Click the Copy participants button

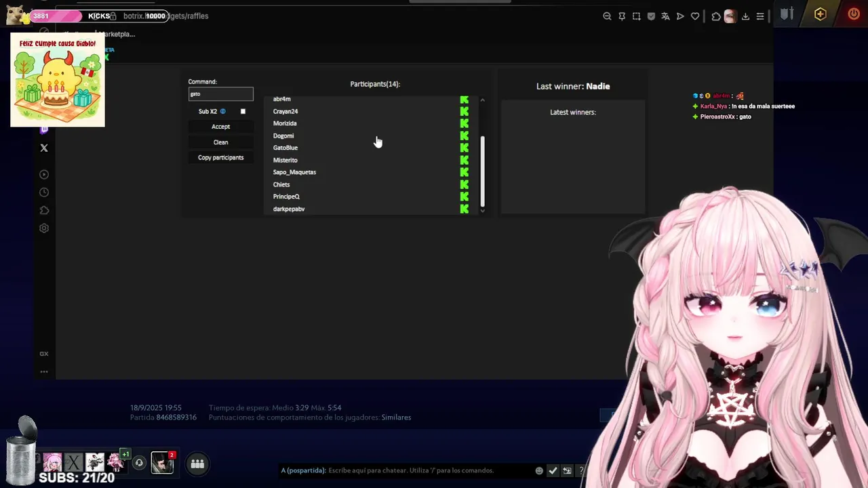[x=220, y=158]
